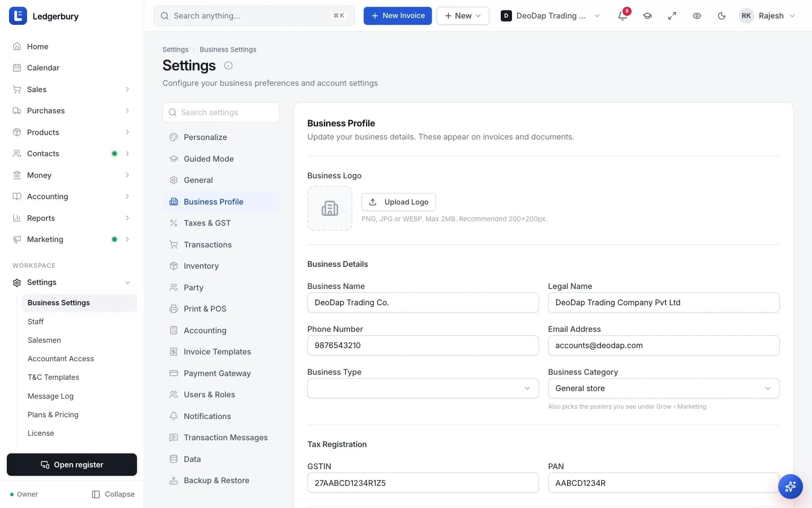Open Print & POS settings
The image size is (812, 508).
point(221,309)
